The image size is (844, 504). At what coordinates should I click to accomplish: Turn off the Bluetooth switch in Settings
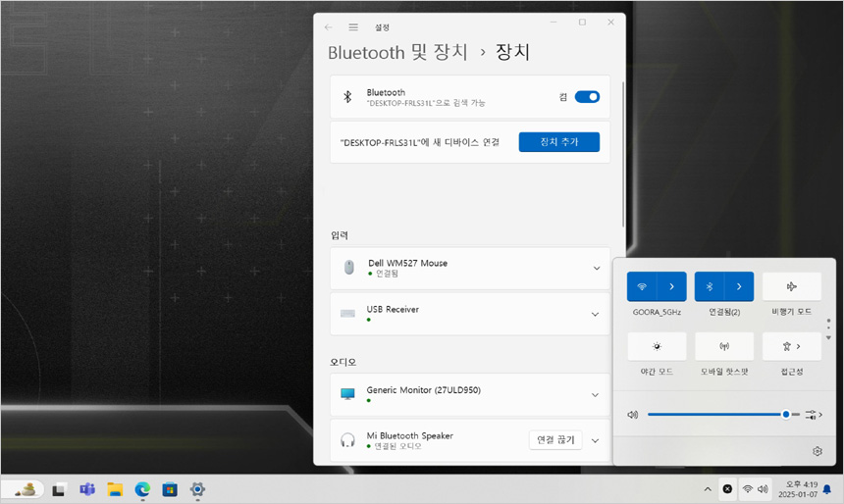[587, 97]
